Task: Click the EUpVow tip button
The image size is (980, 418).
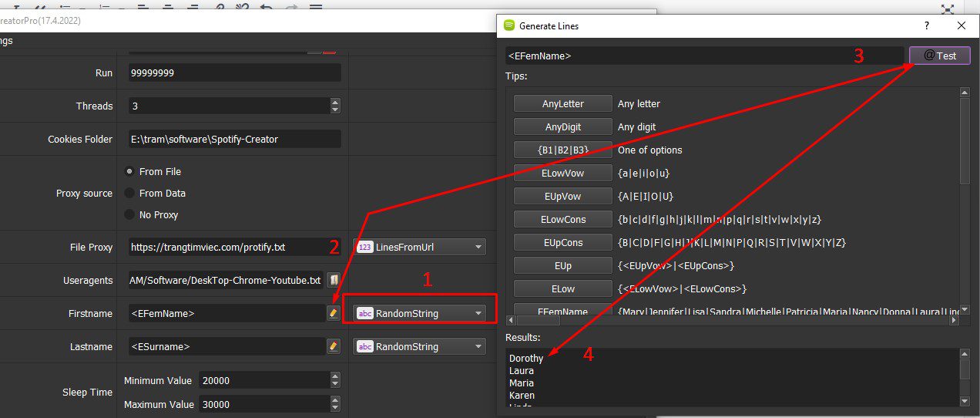Action: pyautogui.click(x=563, y=196)
